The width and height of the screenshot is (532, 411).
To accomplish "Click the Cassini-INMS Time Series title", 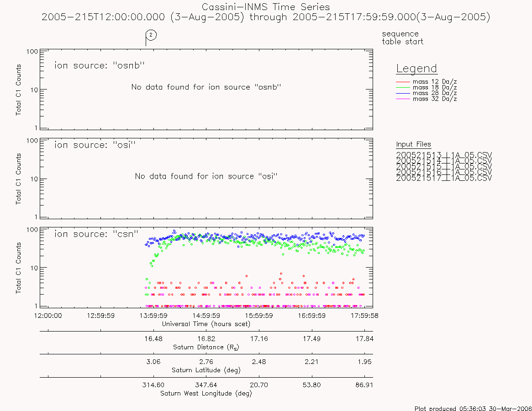I will click(266, 7).
